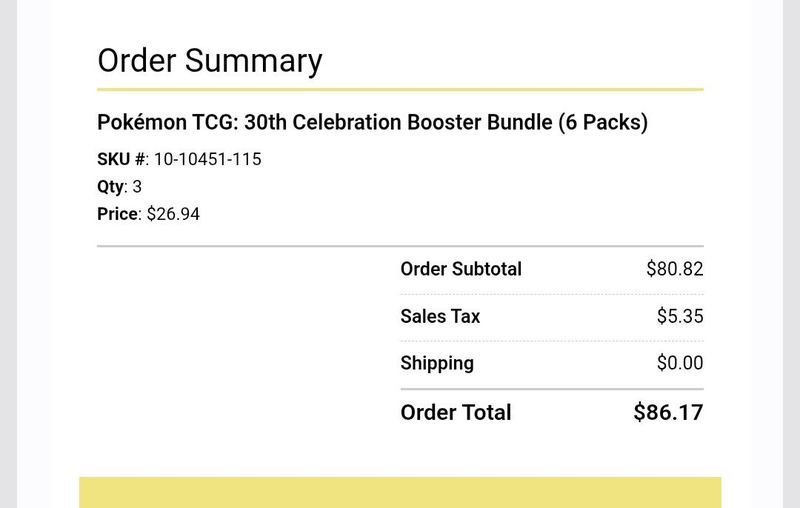Click the yellow divider under Order Summary
800x508 pixels.
click(x=401, y=90)
